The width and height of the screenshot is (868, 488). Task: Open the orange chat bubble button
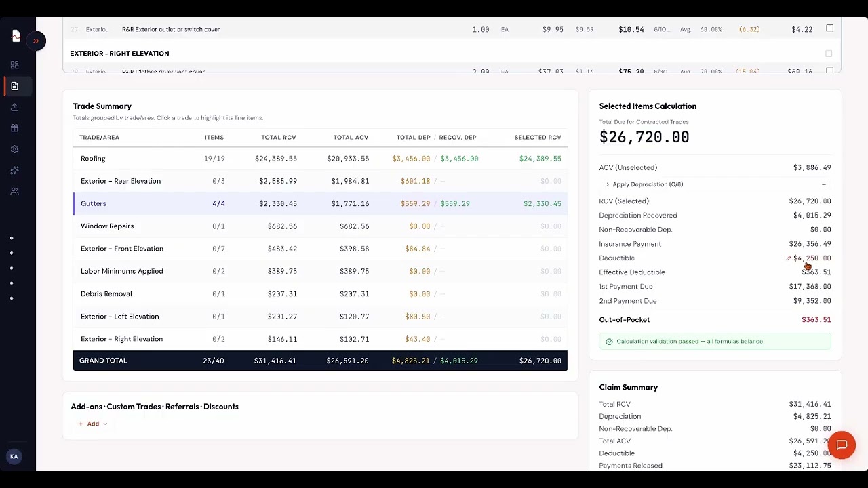click(x=842, y=445)
